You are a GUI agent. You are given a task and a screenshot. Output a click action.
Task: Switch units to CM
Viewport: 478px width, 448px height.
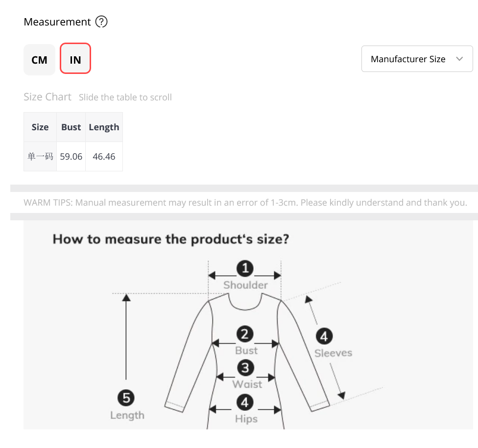tap(39, 60)
